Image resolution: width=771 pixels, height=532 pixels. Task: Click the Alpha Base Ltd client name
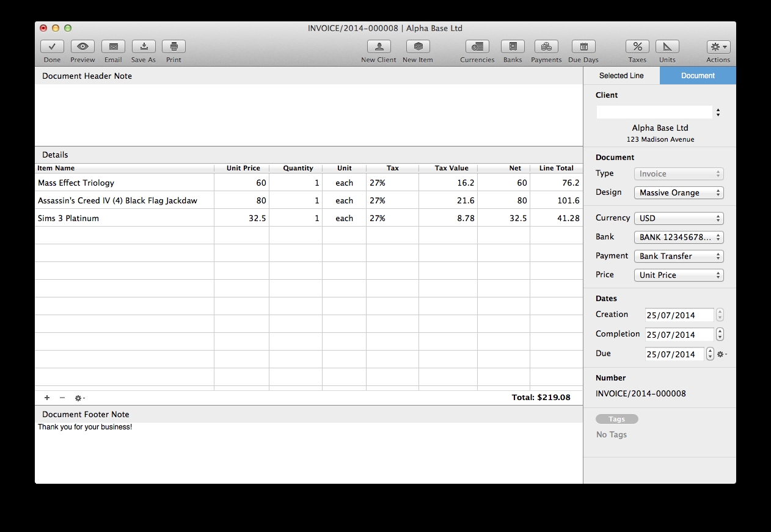(x=660, y=128)
